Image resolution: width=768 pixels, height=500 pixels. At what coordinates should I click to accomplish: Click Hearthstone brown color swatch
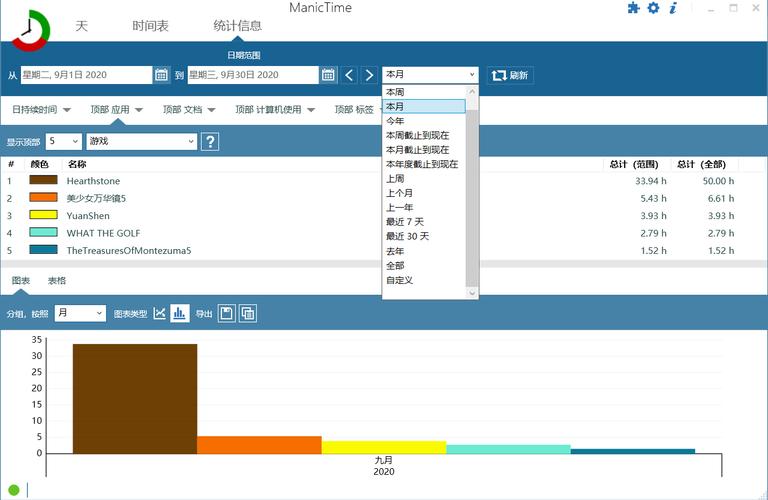[x=43, y=180]
